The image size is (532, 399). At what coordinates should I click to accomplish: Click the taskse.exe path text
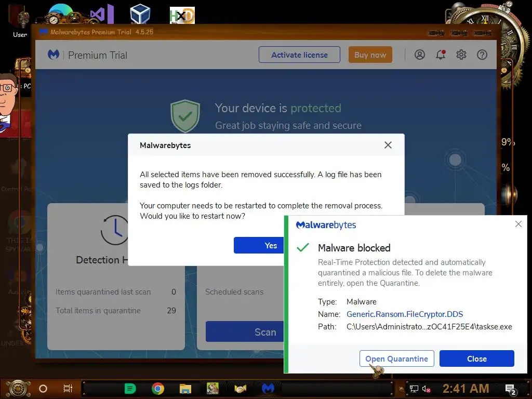pyautogui.click(x=429, y=327)
